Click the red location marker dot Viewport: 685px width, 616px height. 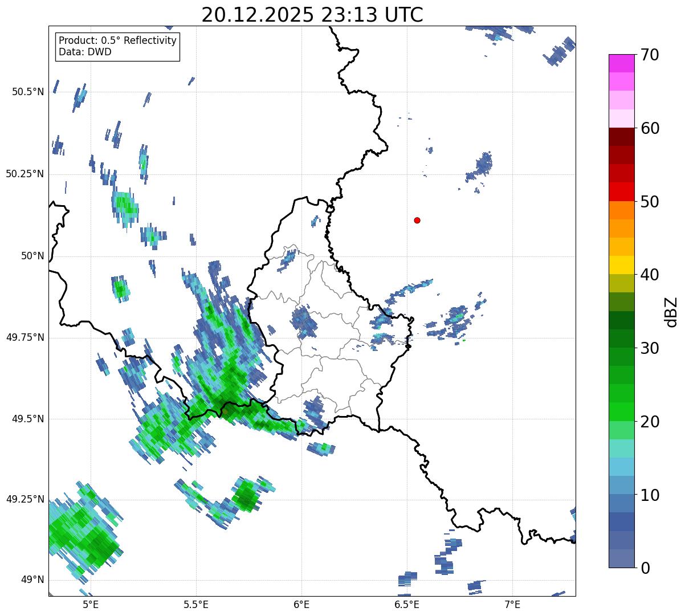pos(417,221)
